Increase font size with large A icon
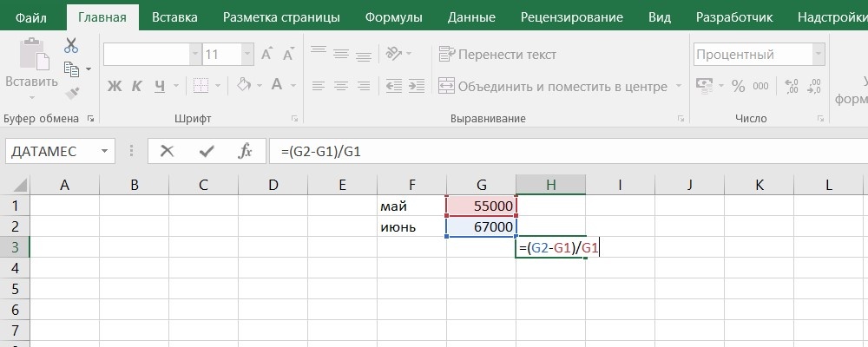The width and height of the screenshot is (868, 347). pyautogui.click(x=266, y=55)
